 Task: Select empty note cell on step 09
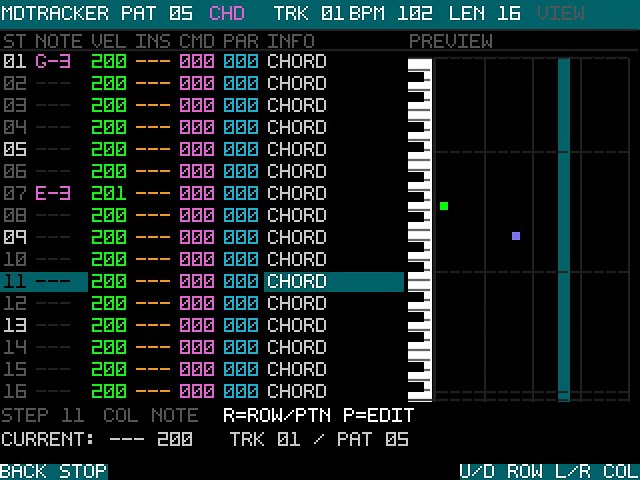[53, 237]
